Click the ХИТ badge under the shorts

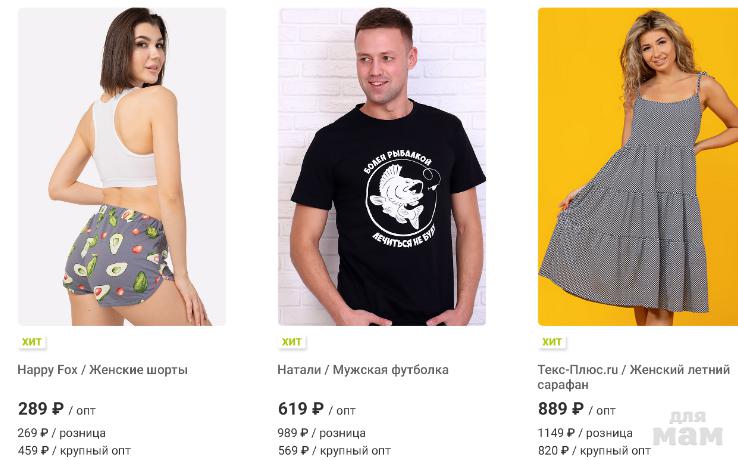(32, 342)
